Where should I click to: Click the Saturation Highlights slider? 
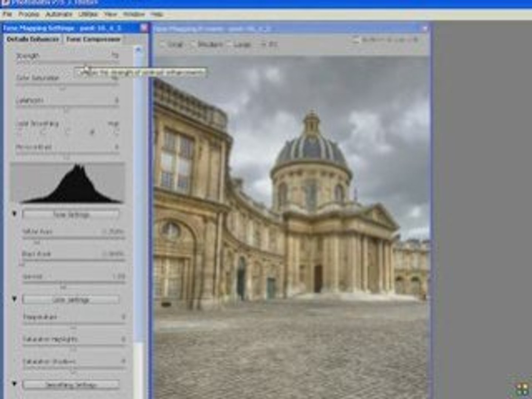tap(73, 347)
